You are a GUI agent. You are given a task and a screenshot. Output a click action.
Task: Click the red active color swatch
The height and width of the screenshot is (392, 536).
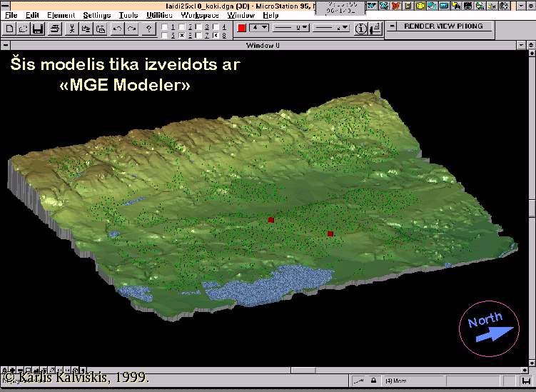pyautogui.click(x=242, y=28)
